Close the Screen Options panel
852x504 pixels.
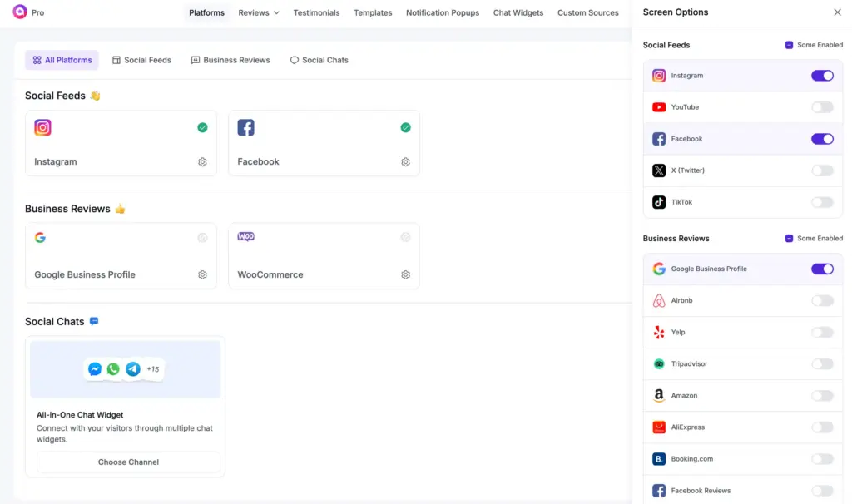[x=837, y=12]
